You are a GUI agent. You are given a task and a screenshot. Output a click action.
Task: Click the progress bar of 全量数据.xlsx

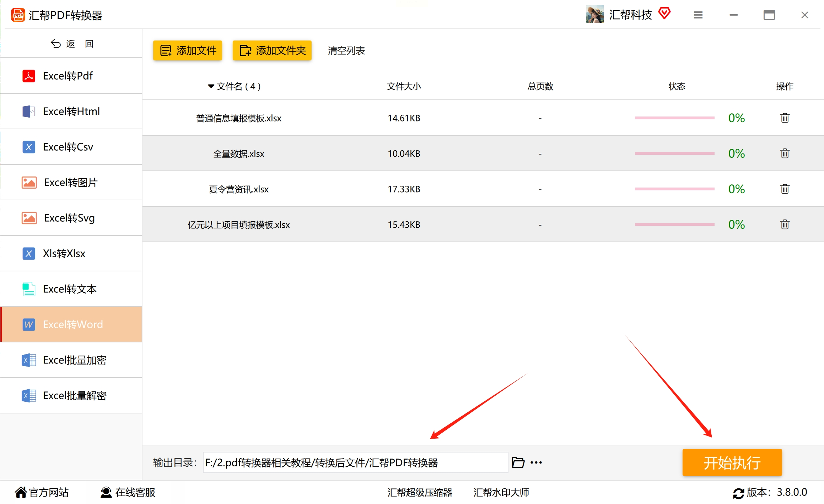coord(674,153)
